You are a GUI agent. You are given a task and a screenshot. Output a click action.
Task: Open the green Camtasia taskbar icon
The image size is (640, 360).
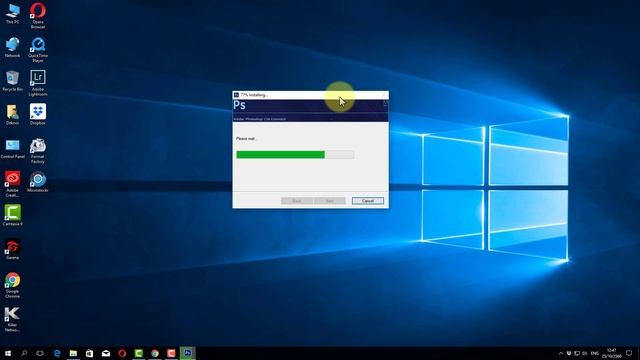pos(138,353)
